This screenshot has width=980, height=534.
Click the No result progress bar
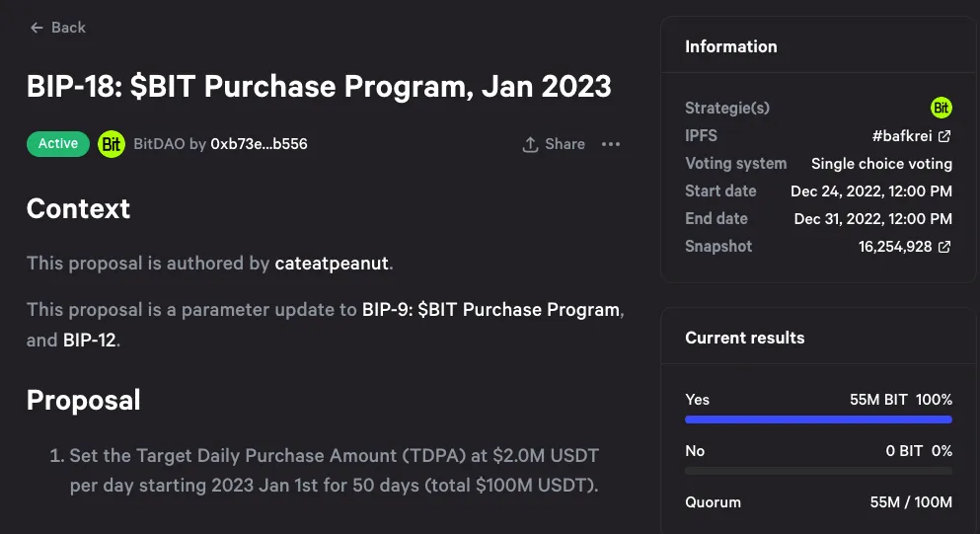click(x=818, y=471)
